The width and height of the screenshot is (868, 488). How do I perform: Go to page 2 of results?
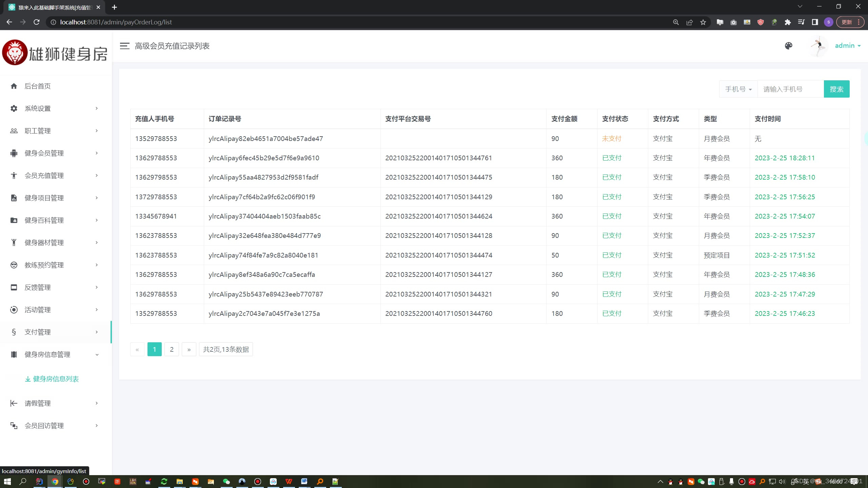pos(172,349)
